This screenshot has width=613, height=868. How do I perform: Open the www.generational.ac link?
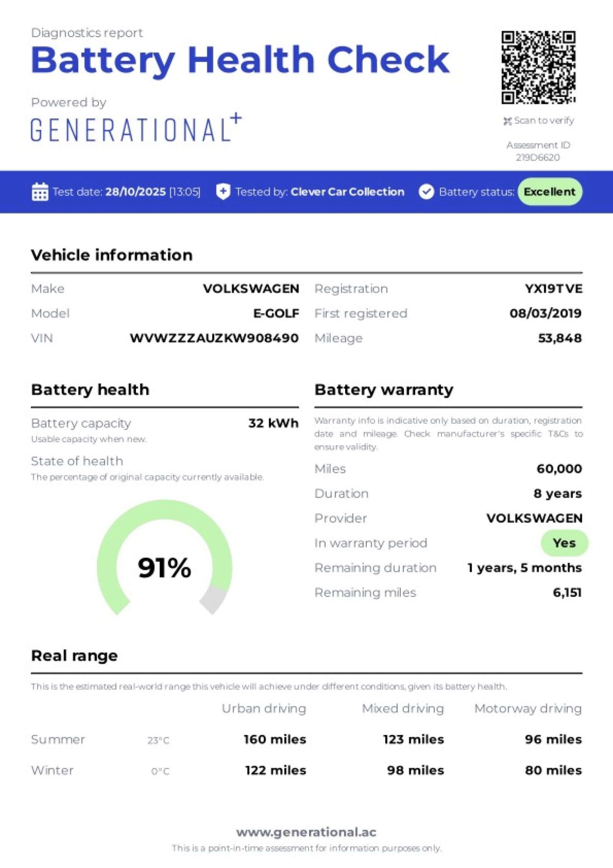pos(306,832)
